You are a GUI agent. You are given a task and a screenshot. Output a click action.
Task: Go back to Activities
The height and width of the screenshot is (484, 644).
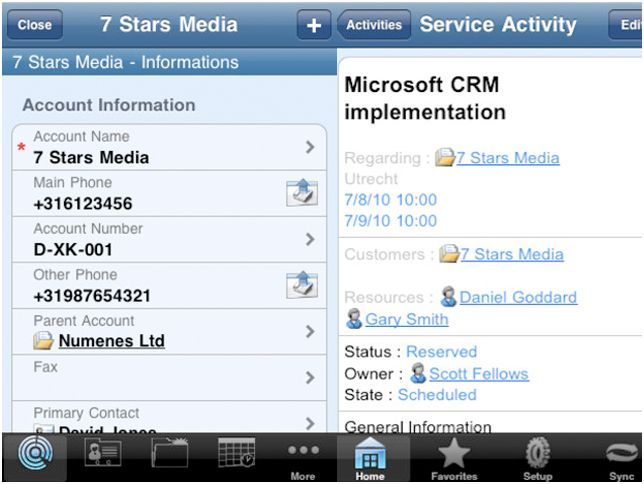tap(375, 25)
